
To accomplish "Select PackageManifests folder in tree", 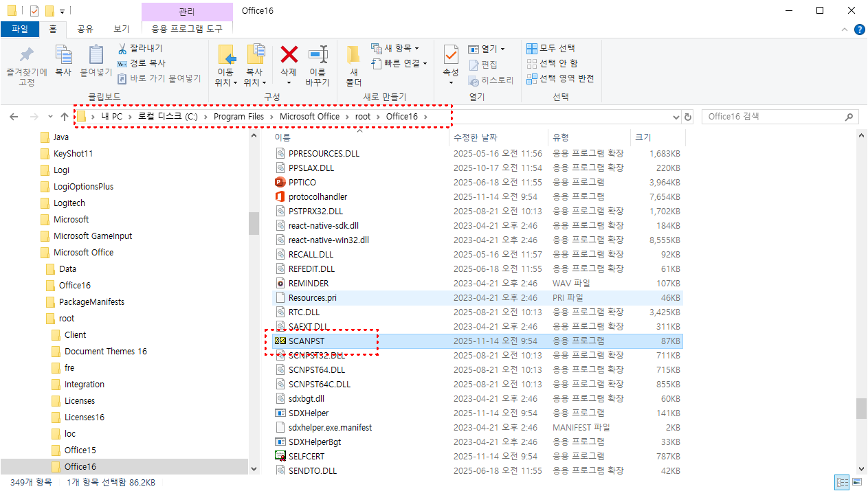I will (91, 301).
